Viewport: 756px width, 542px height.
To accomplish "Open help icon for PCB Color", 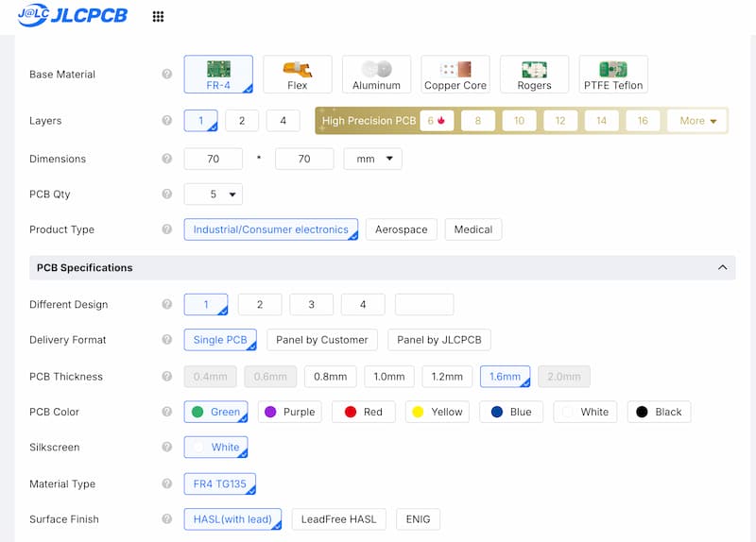I will coord(167,412).
